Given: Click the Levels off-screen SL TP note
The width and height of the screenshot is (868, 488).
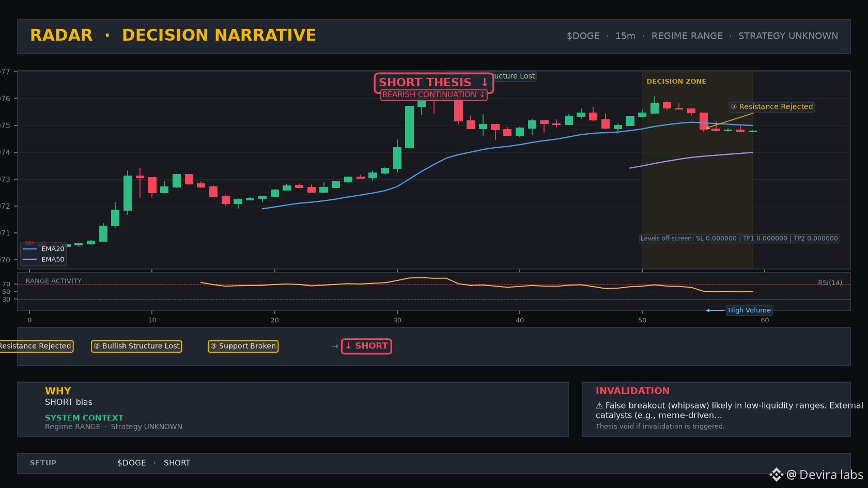Looking at the screenshot, I should pyautogui.click(x=739, y=239).
